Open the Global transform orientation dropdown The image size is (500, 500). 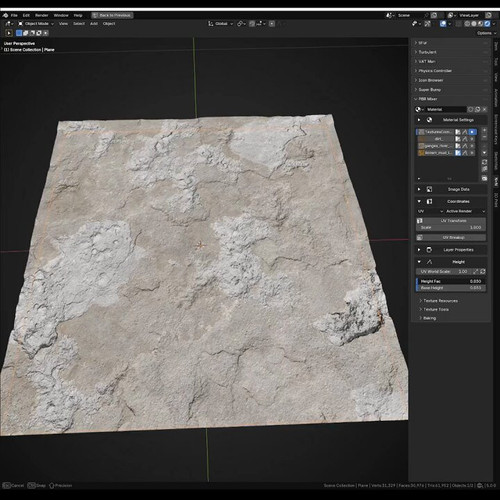point(221,24)
